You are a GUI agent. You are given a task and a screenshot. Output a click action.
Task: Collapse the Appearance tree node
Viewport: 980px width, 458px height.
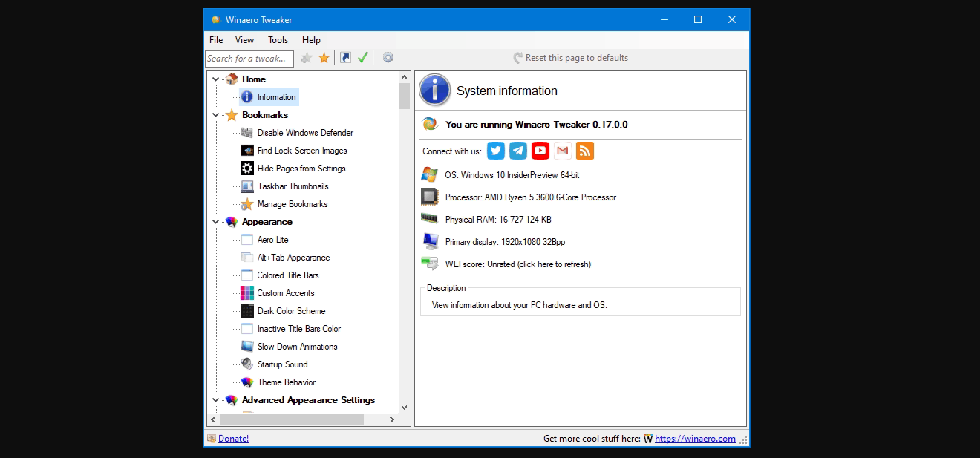click(x=216, y=222)
